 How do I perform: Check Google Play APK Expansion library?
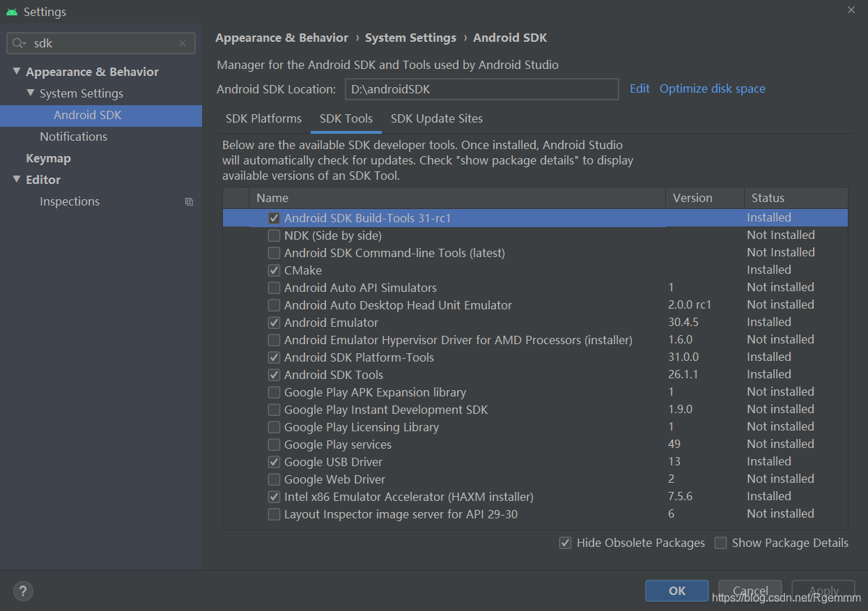click(274, 392)
